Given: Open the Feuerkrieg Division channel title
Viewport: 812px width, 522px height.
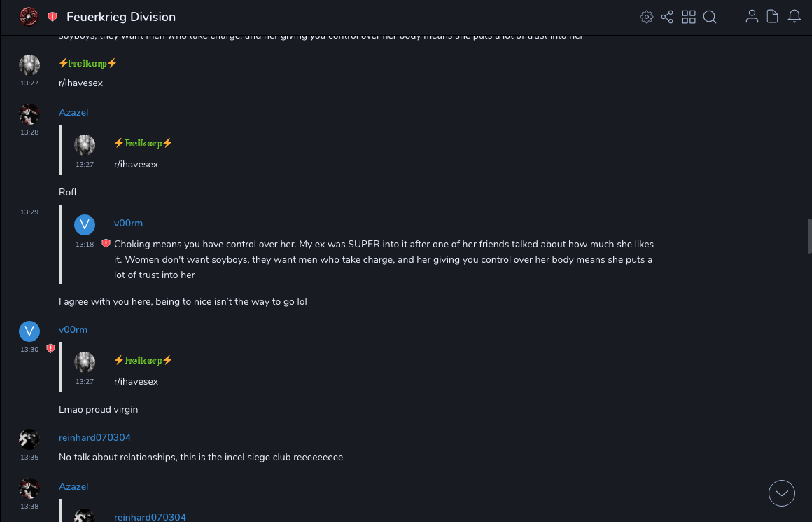Looking at the screenshot, I should [121, 17].
